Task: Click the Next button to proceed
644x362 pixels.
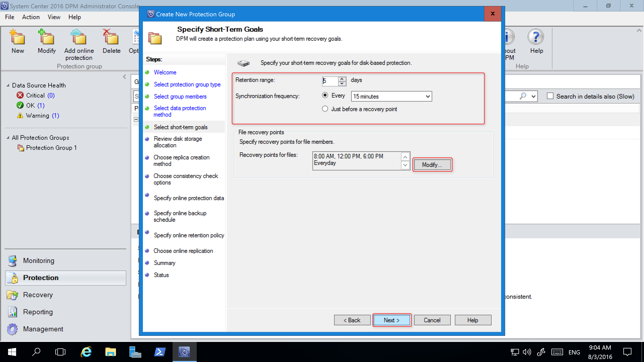Action: pyautogui.click(x=391, y=320)
